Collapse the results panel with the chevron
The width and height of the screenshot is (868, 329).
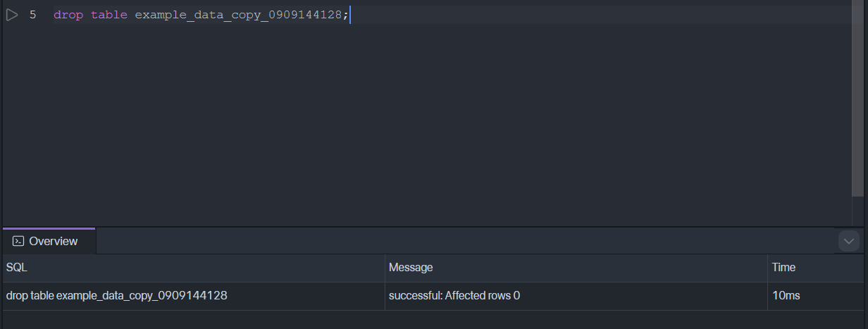(x=849, y=241)
